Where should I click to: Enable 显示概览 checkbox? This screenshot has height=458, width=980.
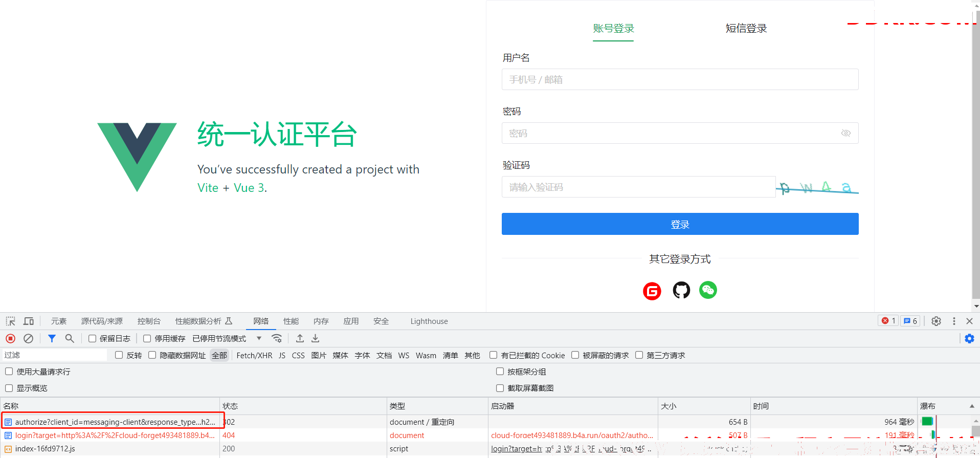(9, 388)
